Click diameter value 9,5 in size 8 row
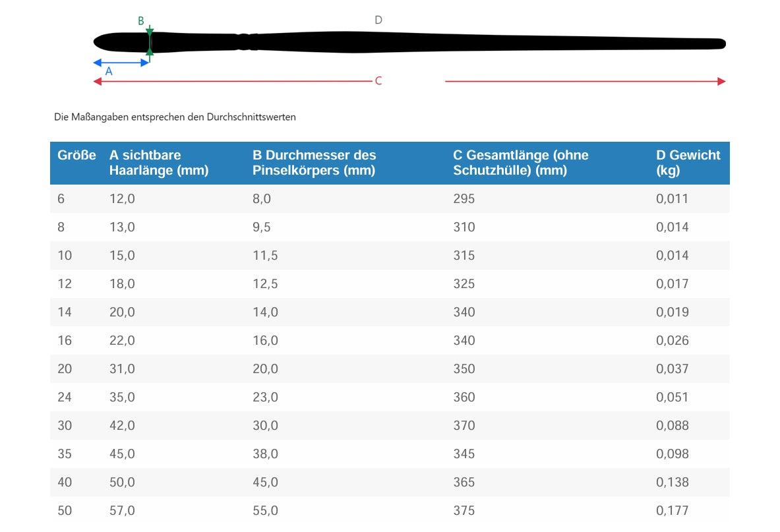This screenshot has width=780, height=532. click(262, 227)
